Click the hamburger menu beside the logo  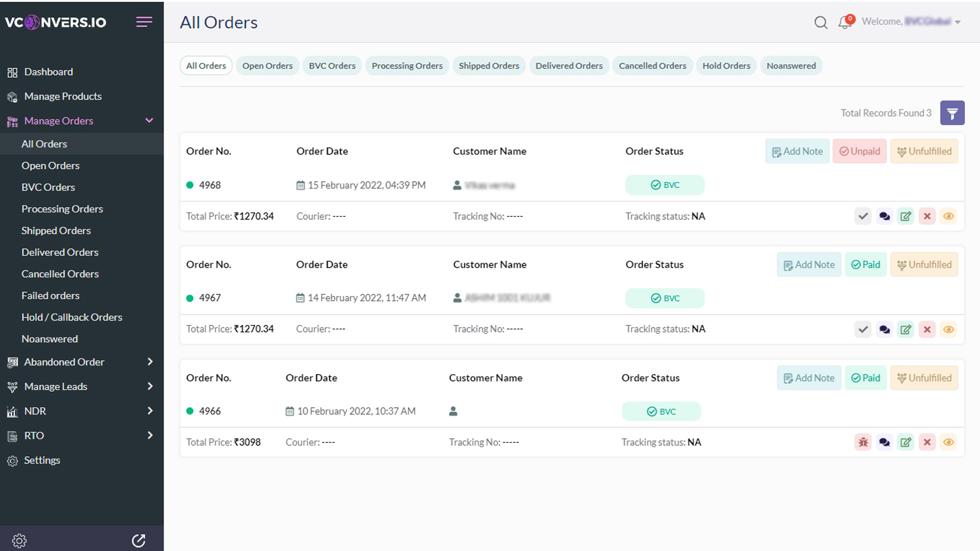[x=144, y=22]
